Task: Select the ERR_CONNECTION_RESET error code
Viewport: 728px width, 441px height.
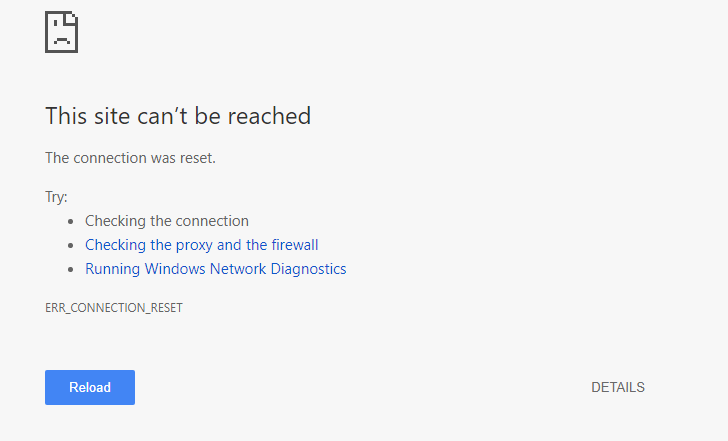Action: point(114,308)
